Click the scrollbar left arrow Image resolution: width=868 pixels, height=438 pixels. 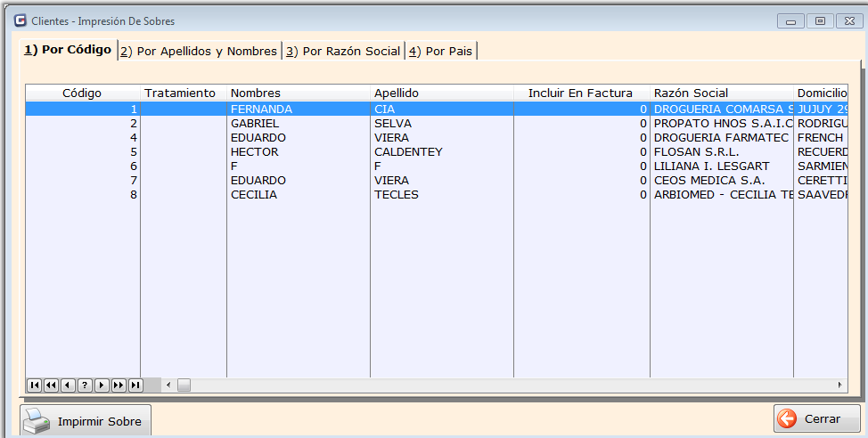click(x=168, y=385)
